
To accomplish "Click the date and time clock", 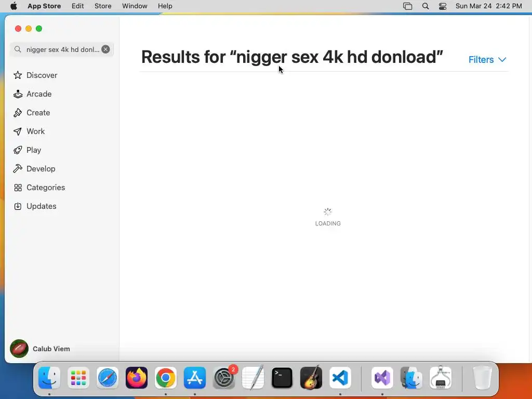I will click(x=488, y=6).
